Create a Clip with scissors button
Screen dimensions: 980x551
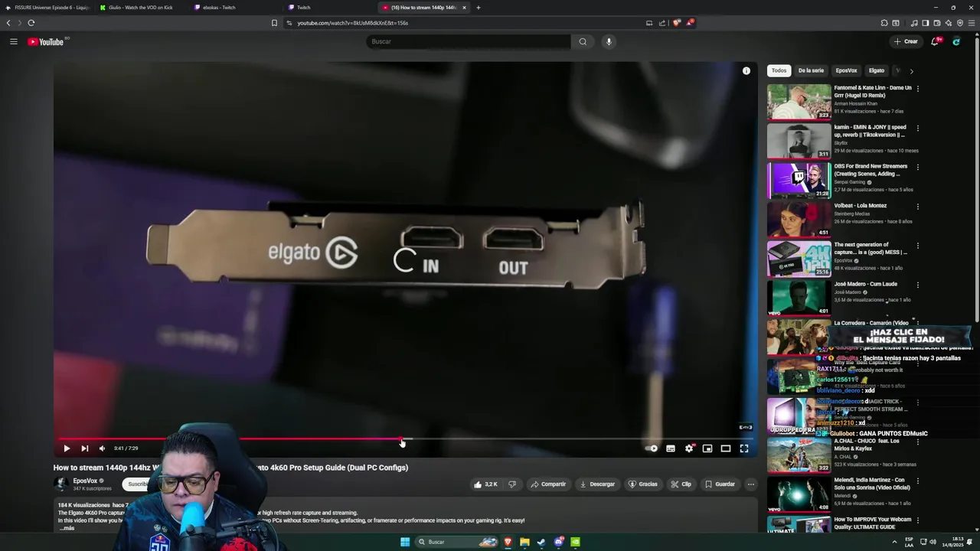coord(681,484)
